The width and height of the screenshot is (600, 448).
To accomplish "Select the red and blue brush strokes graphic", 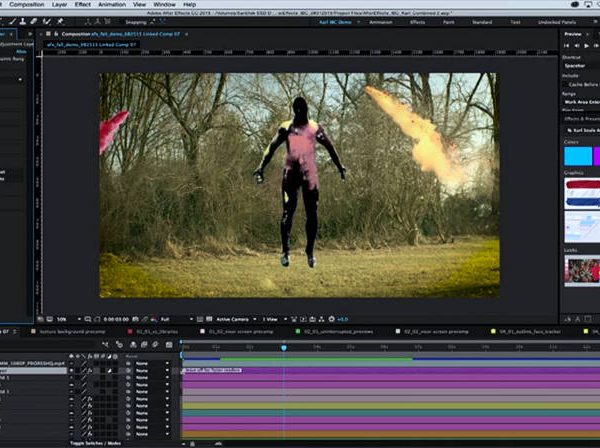I will click(x=582, y=194).
